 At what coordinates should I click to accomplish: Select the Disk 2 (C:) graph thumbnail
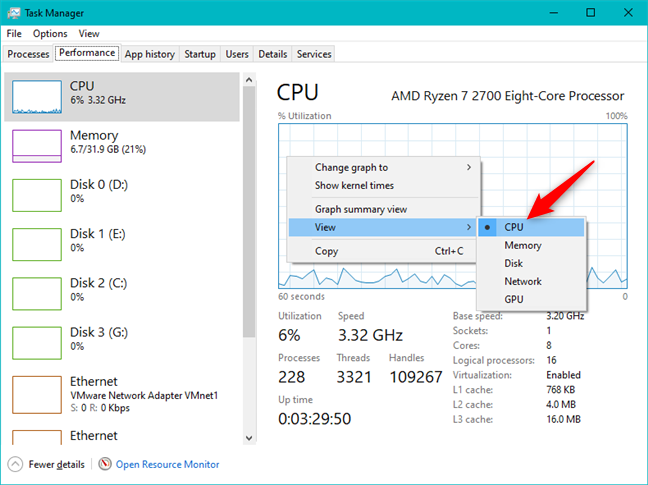(37, 294)
